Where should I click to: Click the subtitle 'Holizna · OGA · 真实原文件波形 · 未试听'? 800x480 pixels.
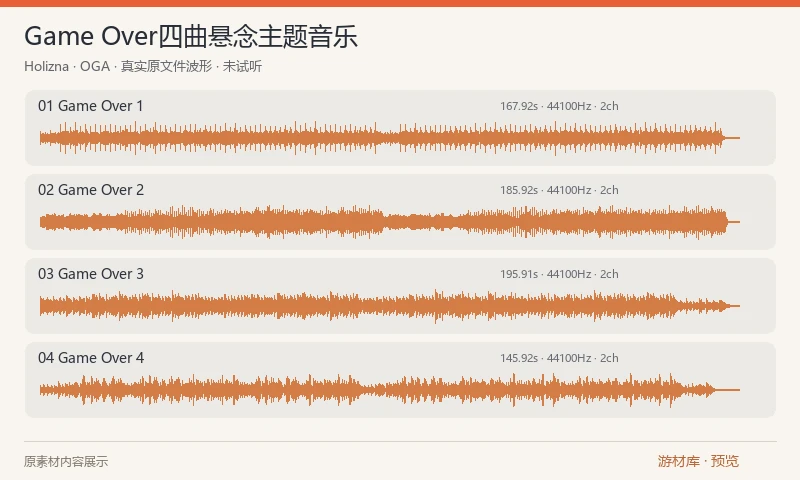click(143, 66)
